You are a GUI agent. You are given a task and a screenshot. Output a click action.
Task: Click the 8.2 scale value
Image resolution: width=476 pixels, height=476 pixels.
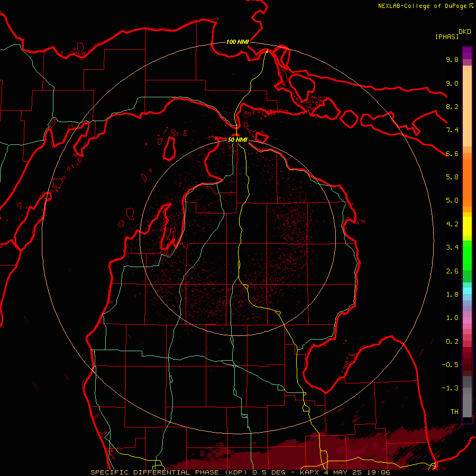[x=452, y=106]
